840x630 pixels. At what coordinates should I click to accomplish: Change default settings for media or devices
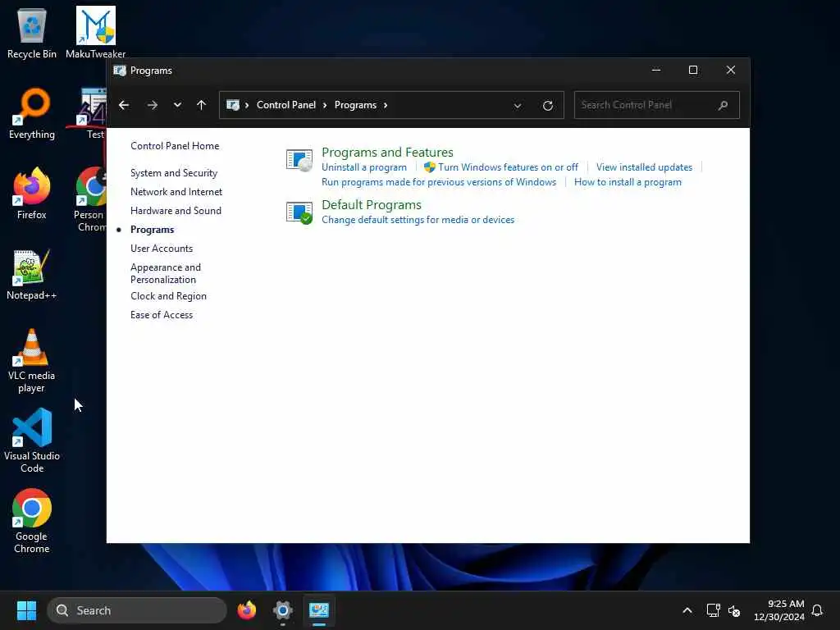(418, 220)
